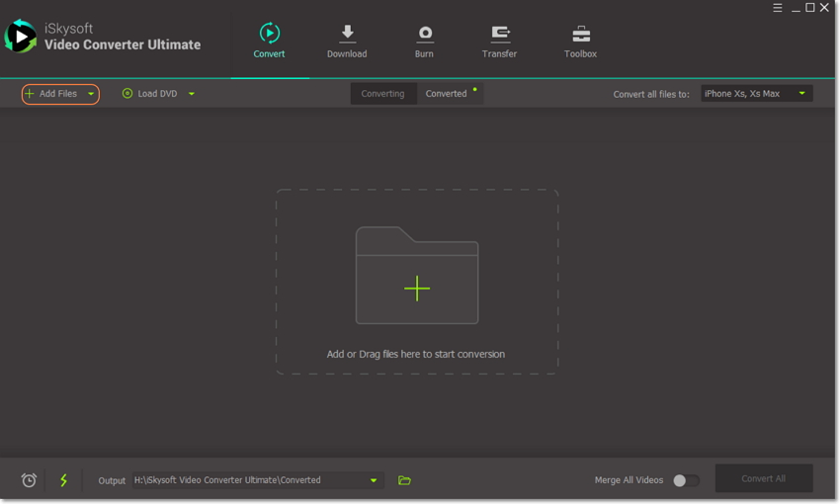The width and height of the screenshot is (840, 504).
Task: Expand the Add Files dropdown arrow
Action: (91, 94)
